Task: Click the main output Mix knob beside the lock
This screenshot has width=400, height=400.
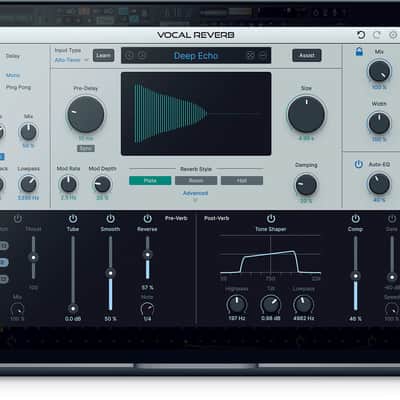Action: pos(379,71)
